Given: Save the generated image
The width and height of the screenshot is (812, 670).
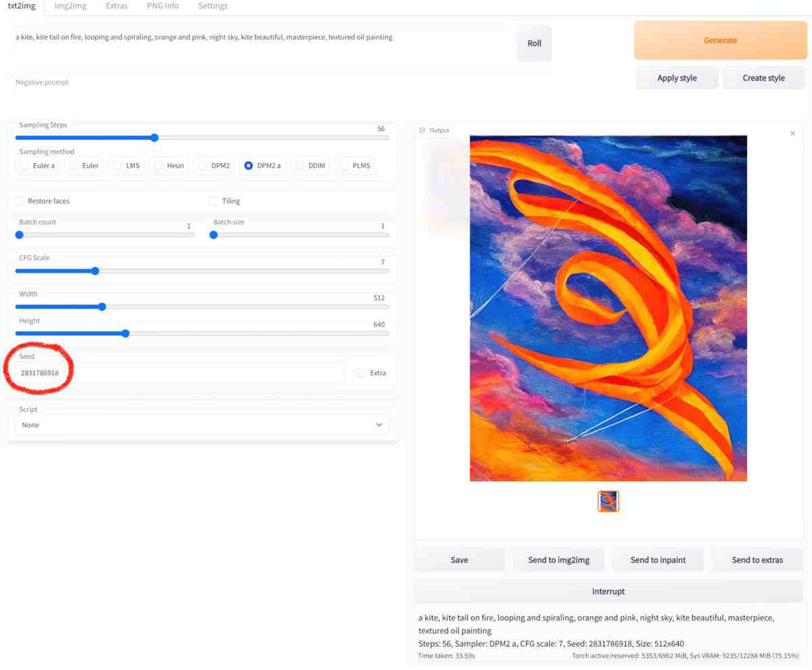Looking at the screenshot, I should click(459, 560).
